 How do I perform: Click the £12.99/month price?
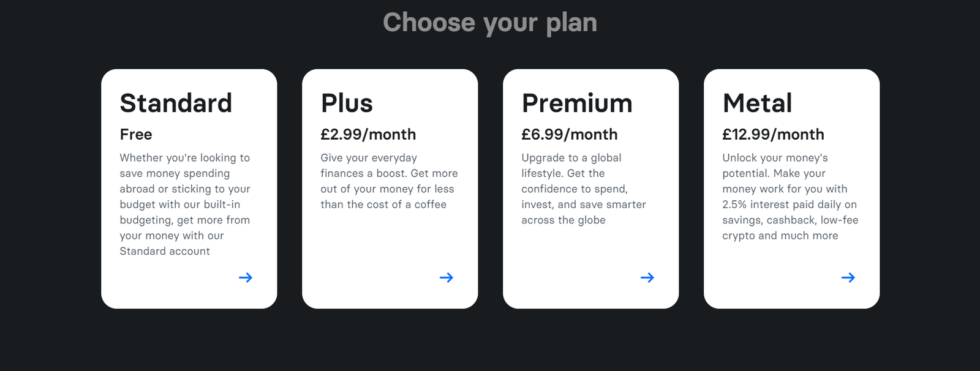coord(773,135)
